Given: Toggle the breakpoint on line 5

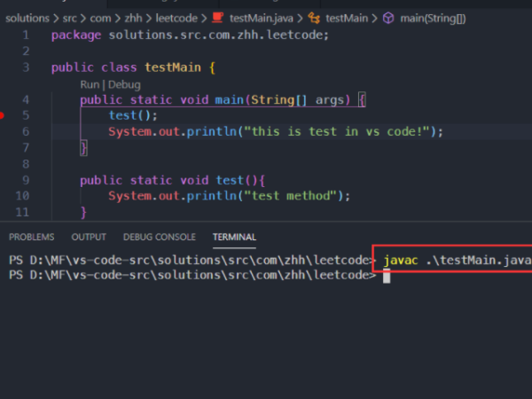Looking at the screenshot, I should tap(2, 115).
